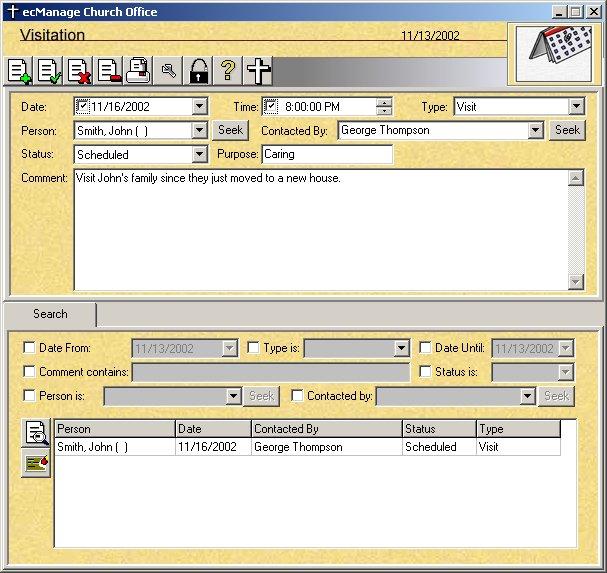Open the Type is filter dropdown
Screen dimensions: 607x573
[x=401, y=348]
